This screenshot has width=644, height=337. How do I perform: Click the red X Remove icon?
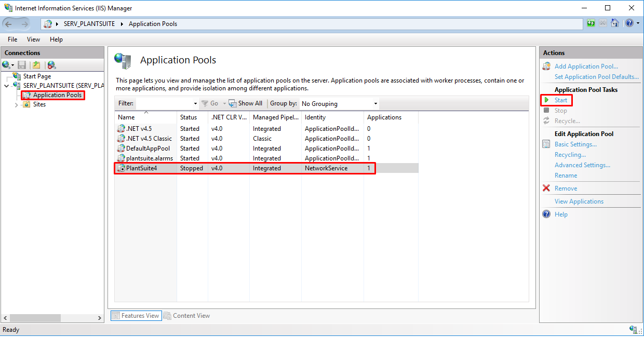tap(546, 188)
